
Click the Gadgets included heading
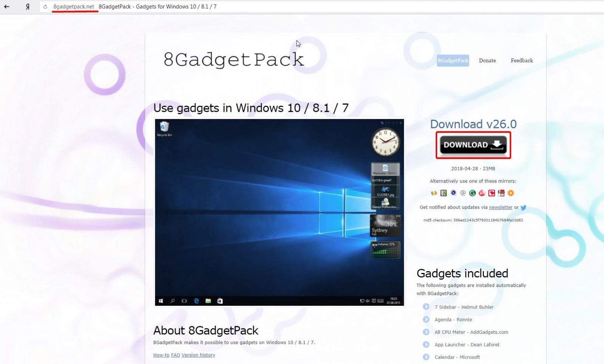point(462,273)
